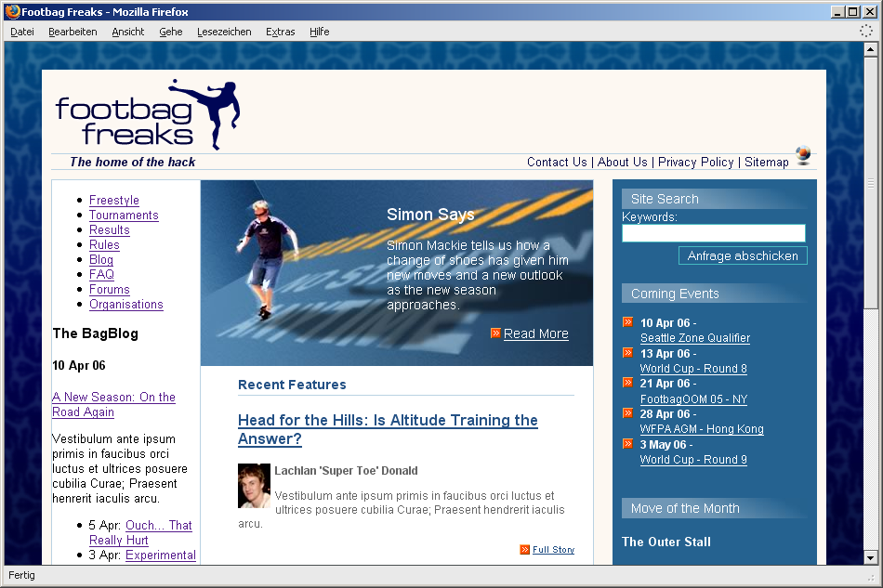Click the orange arrow icon for 13 Apr 06 event
Screen dimensions: 883x588
point(628,353)
